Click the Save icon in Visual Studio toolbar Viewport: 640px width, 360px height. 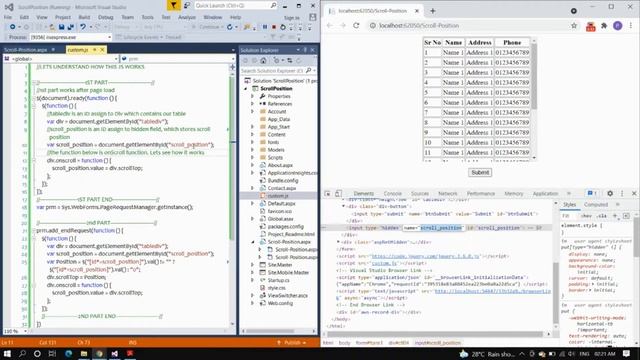pyautogui.click(x=61, y=27)
